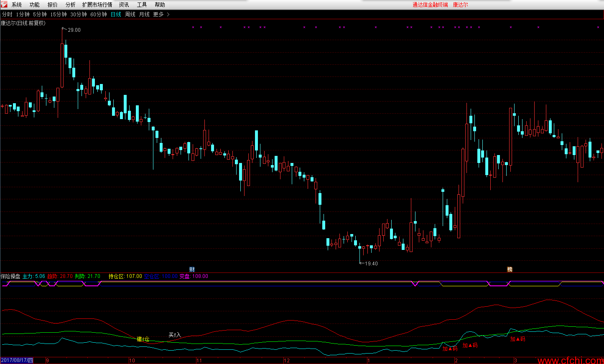604x364 pixels.
Task: Click the red application logo icon
Action: tap(4, 5)
